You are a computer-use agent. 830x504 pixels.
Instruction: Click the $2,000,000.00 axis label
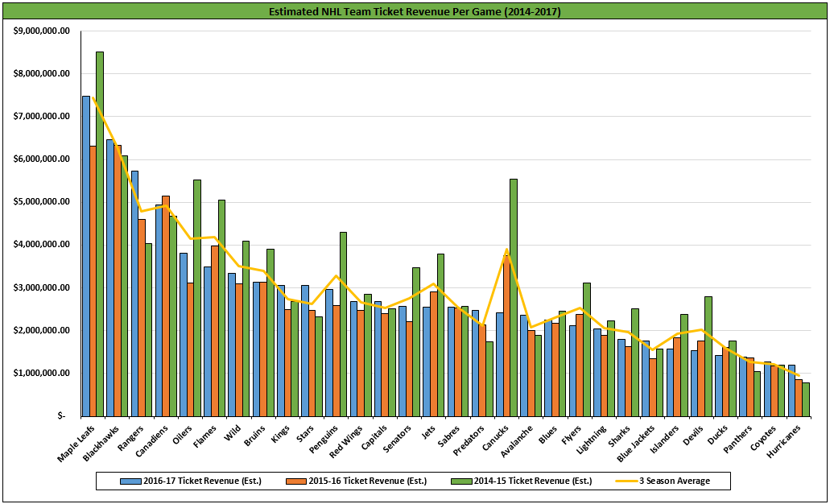[x=40, y=330]
